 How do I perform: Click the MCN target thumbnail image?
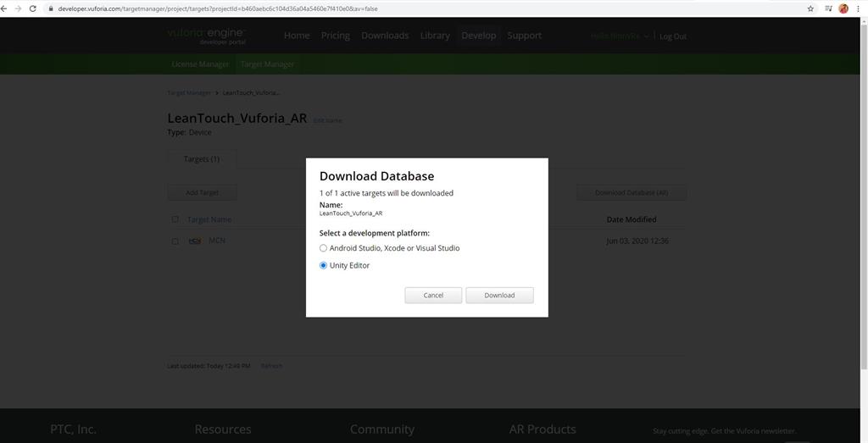point(195,241)
